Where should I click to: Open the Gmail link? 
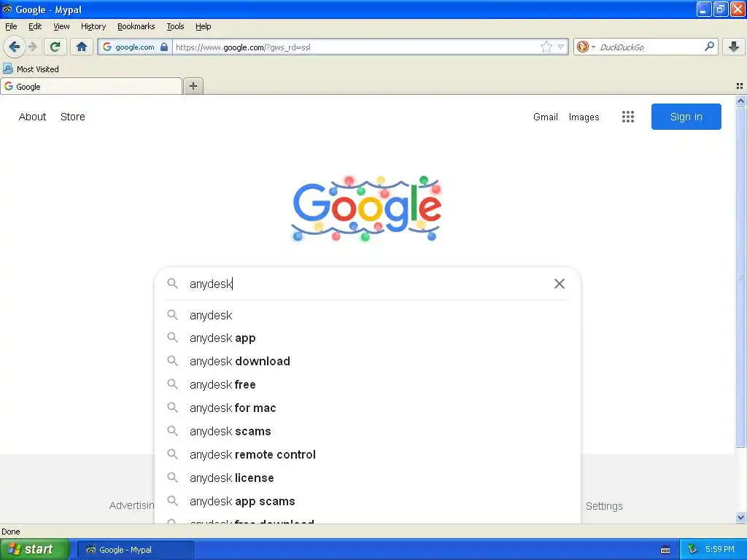click(546, 117)
